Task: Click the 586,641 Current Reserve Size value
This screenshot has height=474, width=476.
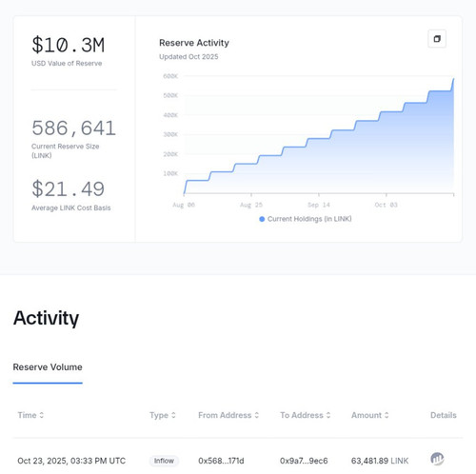Action: 73,128
